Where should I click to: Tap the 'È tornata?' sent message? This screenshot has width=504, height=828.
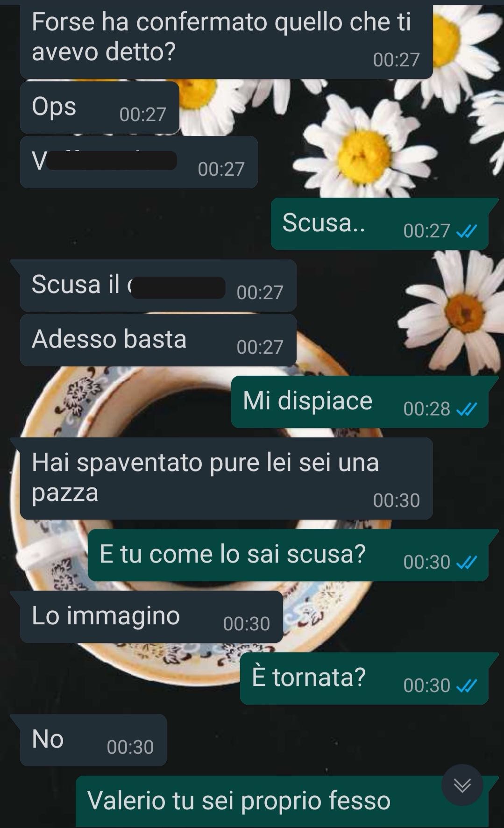(x=364, y=678)
